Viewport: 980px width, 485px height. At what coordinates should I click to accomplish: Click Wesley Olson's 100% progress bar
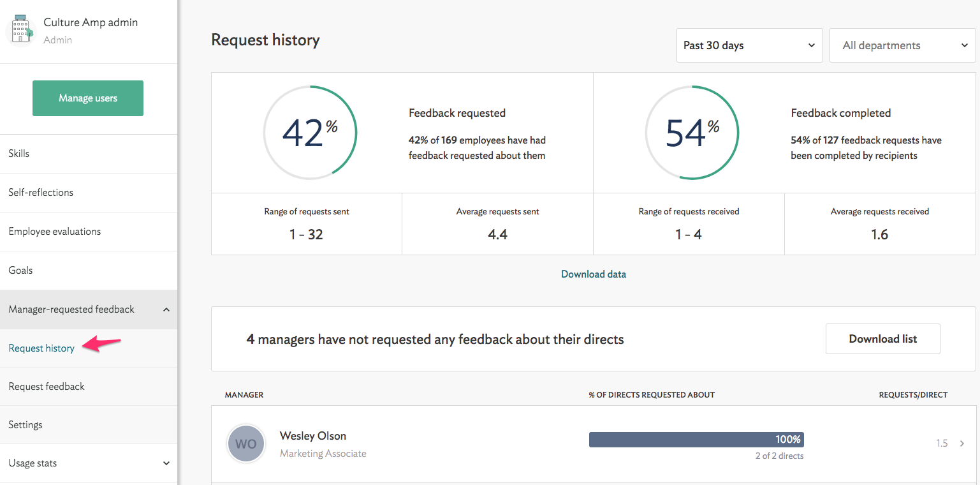[x=696, y=440]
